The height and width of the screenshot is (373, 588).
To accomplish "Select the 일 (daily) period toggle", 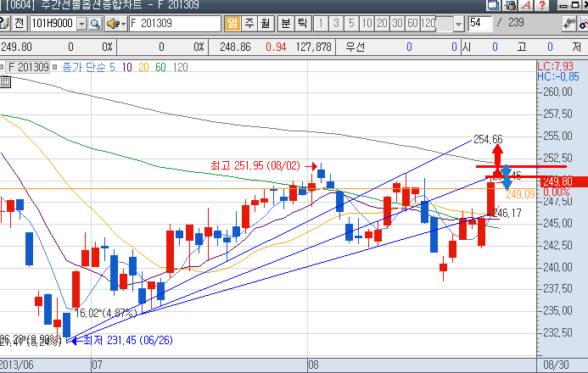I will 232,23.
